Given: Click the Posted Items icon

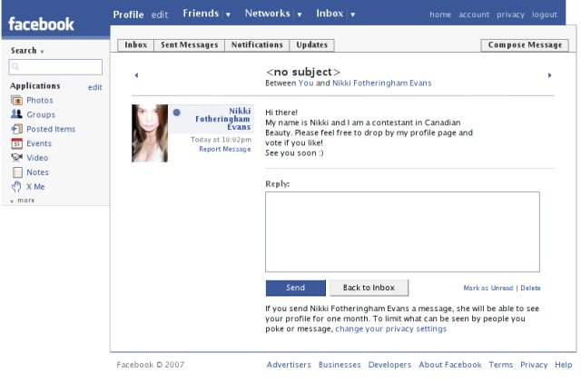Looking at the screenshot, I should tap(16, 129).
